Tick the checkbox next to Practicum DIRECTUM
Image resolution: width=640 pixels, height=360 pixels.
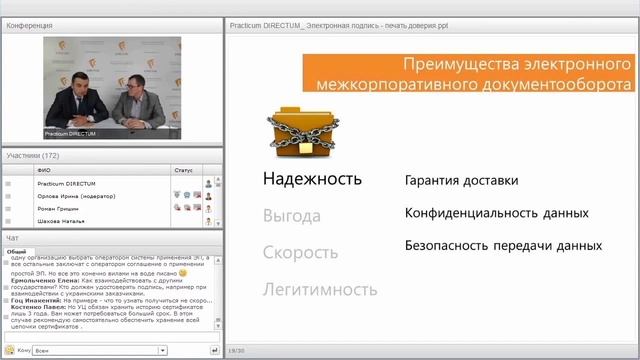tap(8, 184)
